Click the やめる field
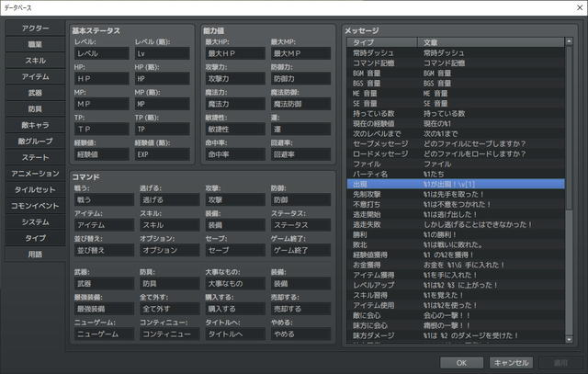The image size is (588, 374). click(300, 334)
